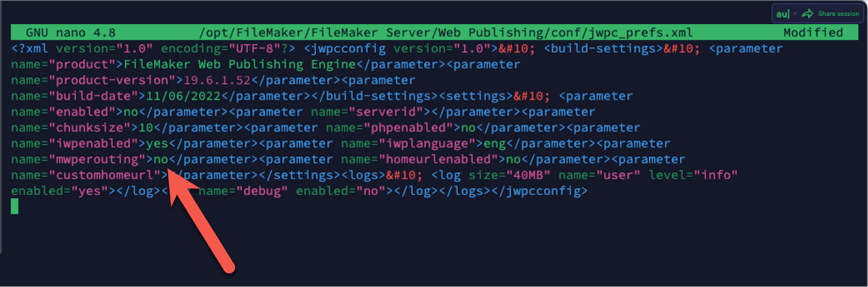Click the 'GNU nano 4.8' title text
The height and width of the screenshot is (287, 868).
coord(71,33)
